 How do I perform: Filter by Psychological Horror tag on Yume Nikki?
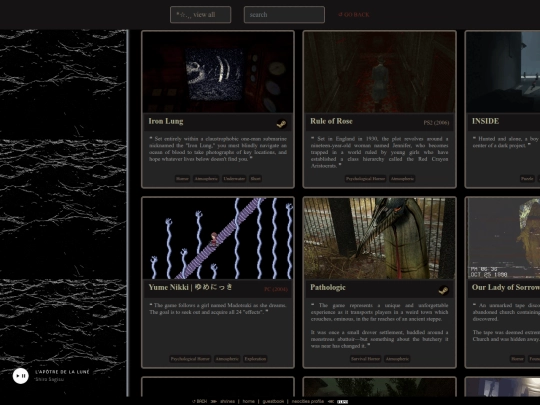coord(190,359)
